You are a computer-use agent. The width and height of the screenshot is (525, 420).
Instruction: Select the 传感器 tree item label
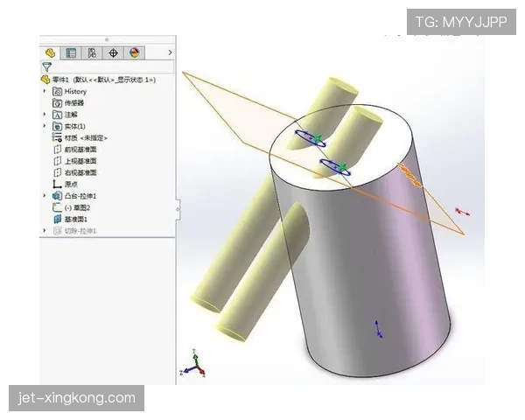(x=74, y=103)
